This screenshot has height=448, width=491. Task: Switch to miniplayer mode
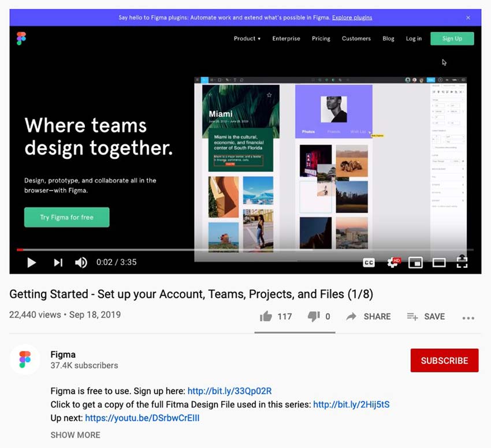(x=415, y=262)
